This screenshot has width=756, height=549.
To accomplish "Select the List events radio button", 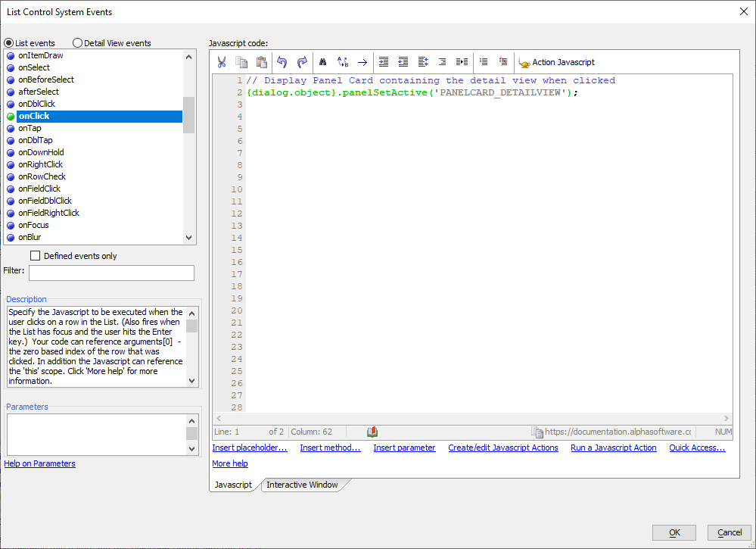I will pyautogui.click(x=8, y=43).
